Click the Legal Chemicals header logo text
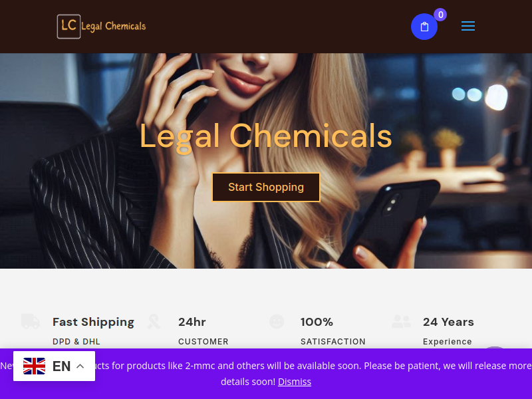Image resolution: width=532 pixels, height=399 pixels. click(114, 27)
